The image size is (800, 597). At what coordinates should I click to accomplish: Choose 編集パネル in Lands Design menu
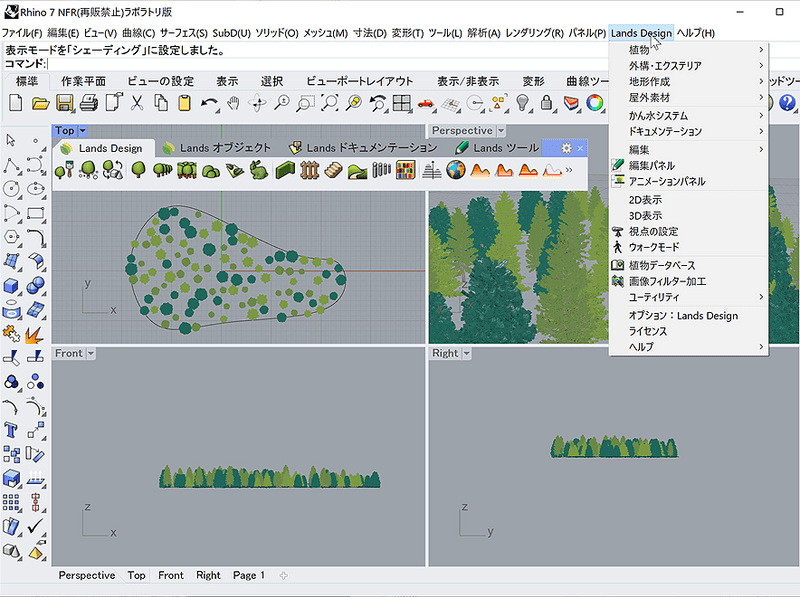(689, 165)
